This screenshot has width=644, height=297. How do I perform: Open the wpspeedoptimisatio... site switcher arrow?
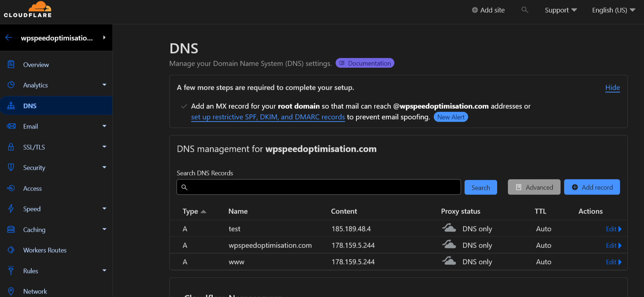(x=104, y=37)
